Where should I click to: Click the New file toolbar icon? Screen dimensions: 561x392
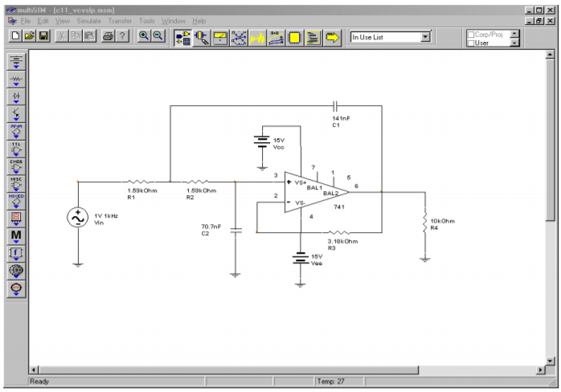pyautogui.click(x=15, y=36)
